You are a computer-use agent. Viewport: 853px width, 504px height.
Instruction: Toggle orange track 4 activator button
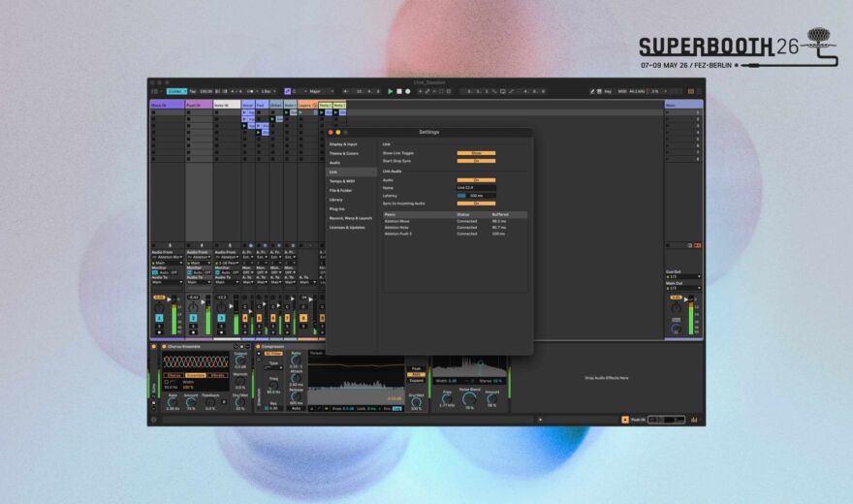click(245, 318)
